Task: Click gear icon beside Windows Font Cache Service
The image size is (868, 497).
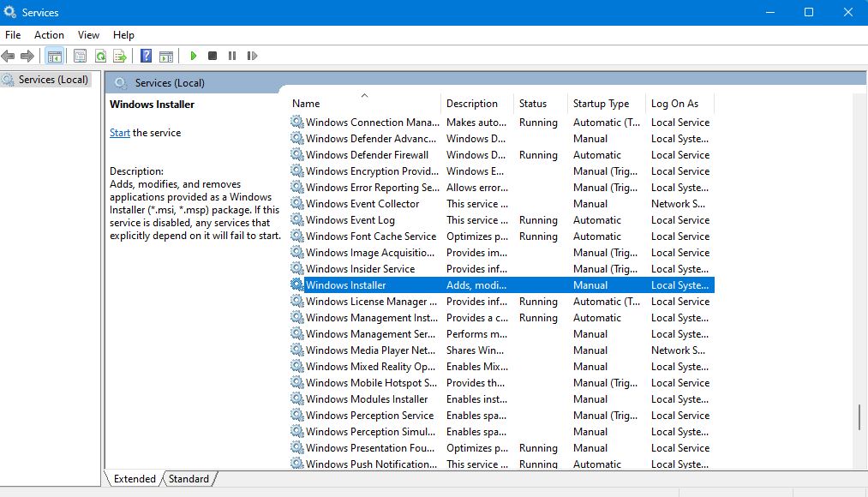Action: 297,236
